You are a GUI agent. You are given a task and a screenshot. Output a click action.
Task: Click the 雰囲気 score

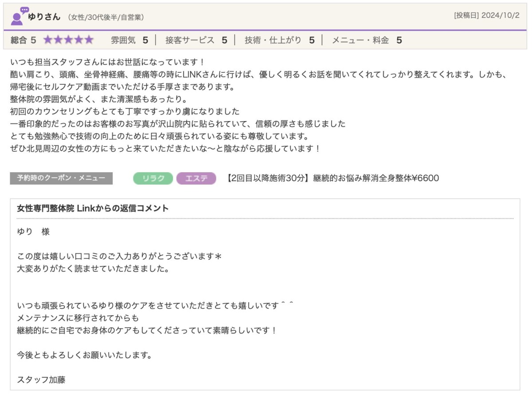[129, 40]
